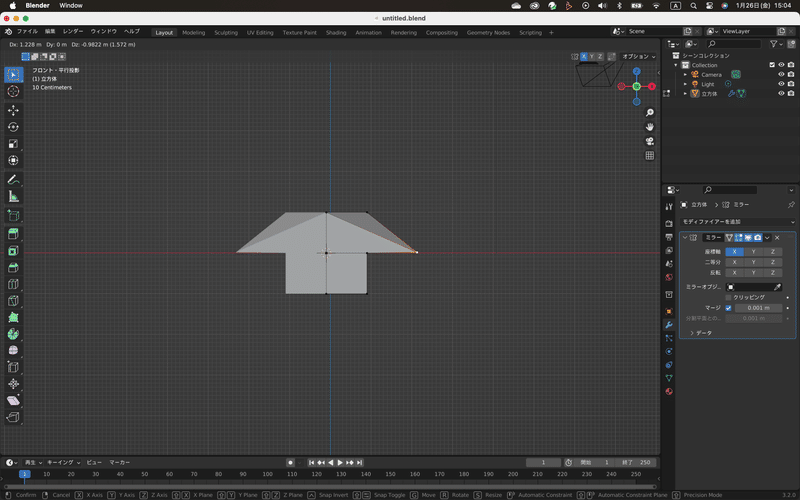Screen dimensions: 800x500
Task: Open the Tool properties tab
Action: click(x=669, y=207)
